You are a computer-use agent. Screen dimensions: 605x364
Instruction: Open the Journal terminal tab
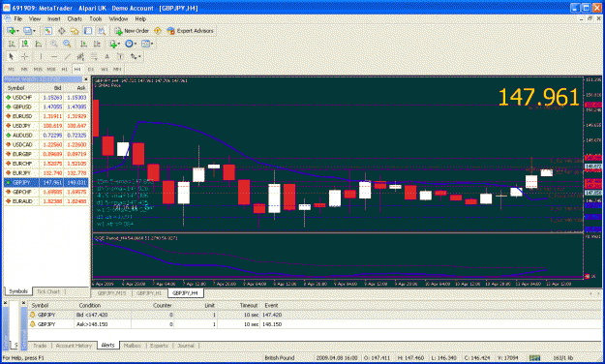click(x=186, y=346)
